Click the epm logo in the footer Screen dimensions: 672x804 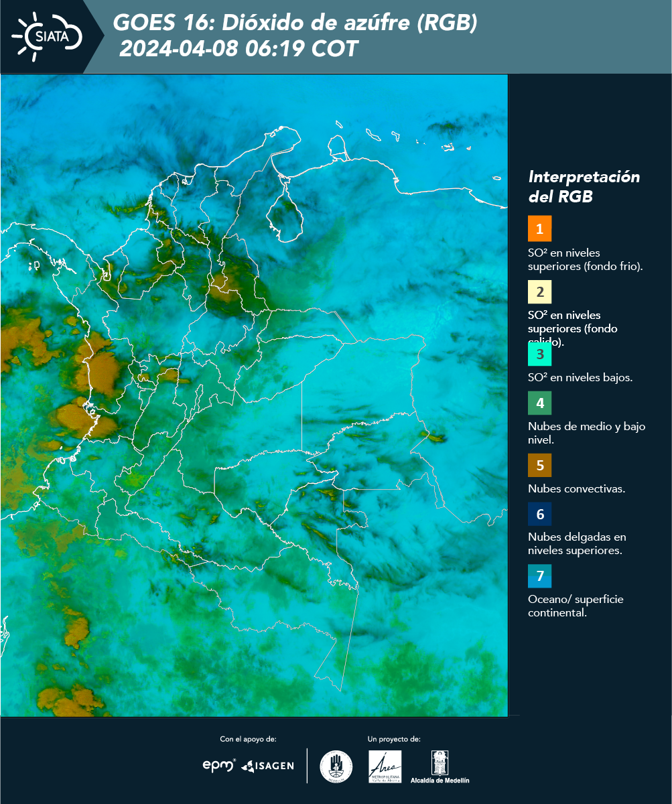click(x=219, y=765)
